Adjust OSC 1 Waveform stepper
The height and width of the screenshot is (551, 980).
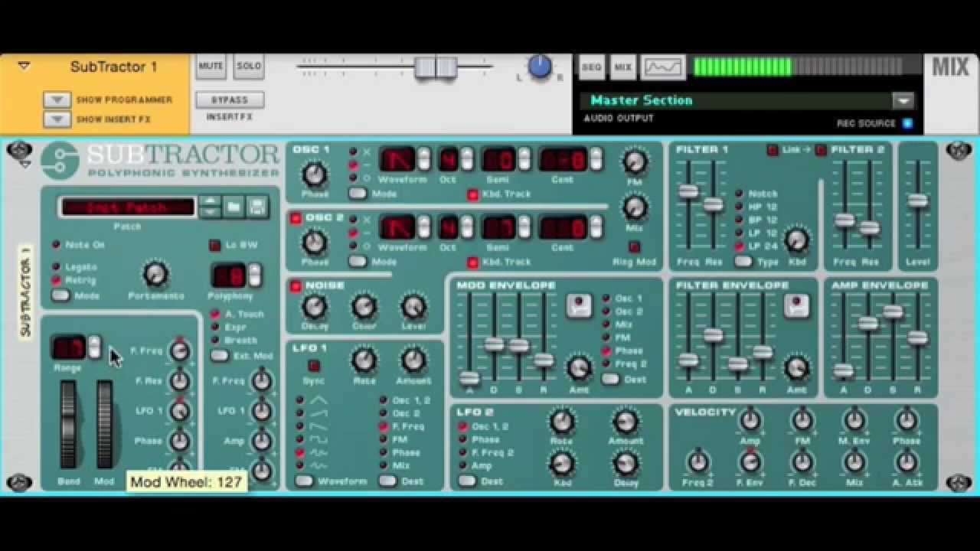424,159
